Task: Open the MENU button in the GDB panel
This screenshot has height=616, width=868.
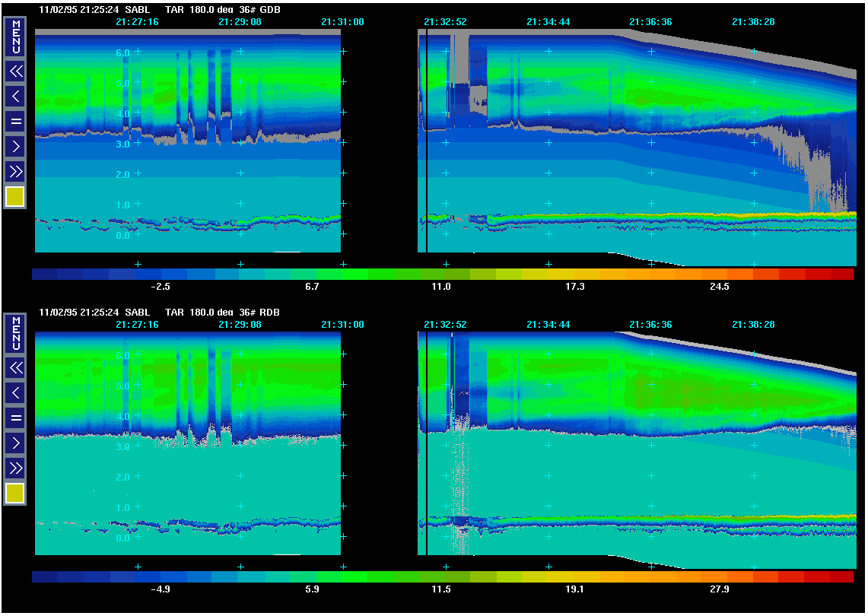Action: [x=15, y=37]
